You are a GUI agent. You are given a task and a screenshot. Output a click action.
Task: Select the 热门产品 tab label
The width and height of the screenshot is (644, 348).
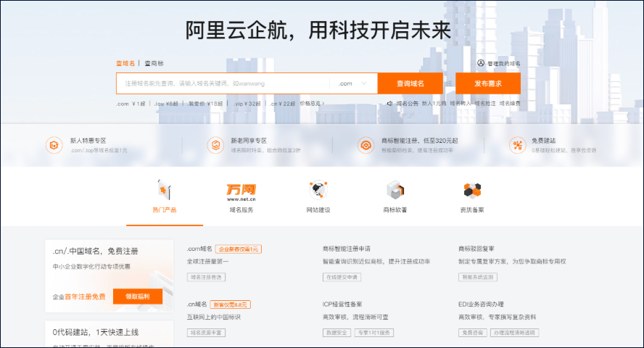tap(165, 210)
